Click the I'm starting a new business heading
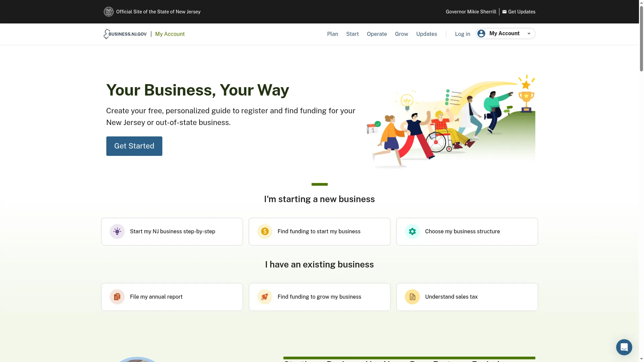The image size is (644, 362). tap(319, 199)
